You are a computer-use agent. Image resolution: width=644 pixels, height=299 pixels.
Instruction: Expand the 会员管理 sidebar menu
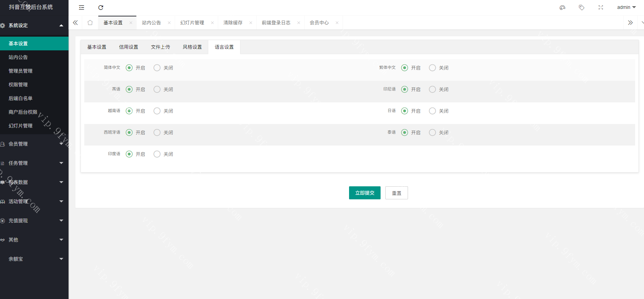point(34,144)
